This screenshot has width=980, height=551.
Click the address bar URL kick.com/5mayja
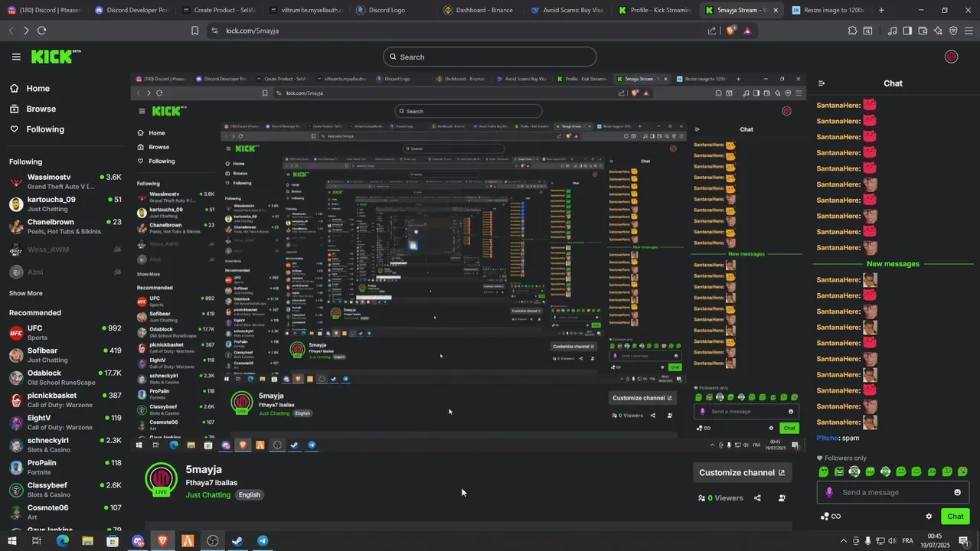(x=253, y=31)
